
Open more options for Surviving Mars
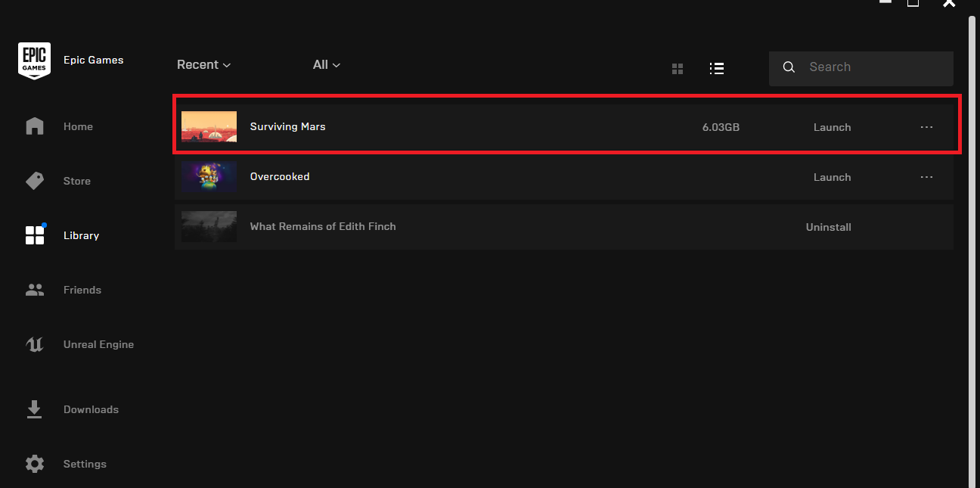click(927, 127)
